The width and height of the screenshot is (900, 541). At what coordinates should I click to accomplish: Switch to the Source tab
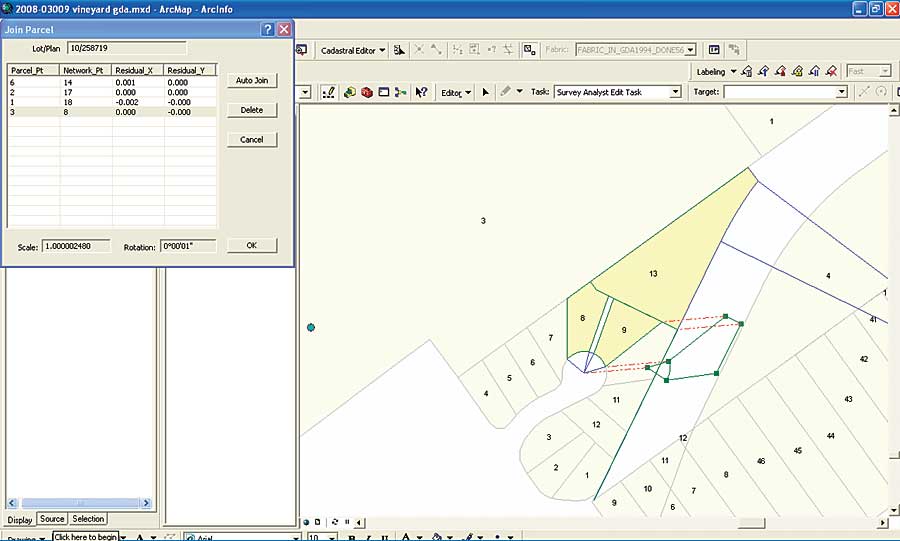pyautogui.click(x=52, y=519)
